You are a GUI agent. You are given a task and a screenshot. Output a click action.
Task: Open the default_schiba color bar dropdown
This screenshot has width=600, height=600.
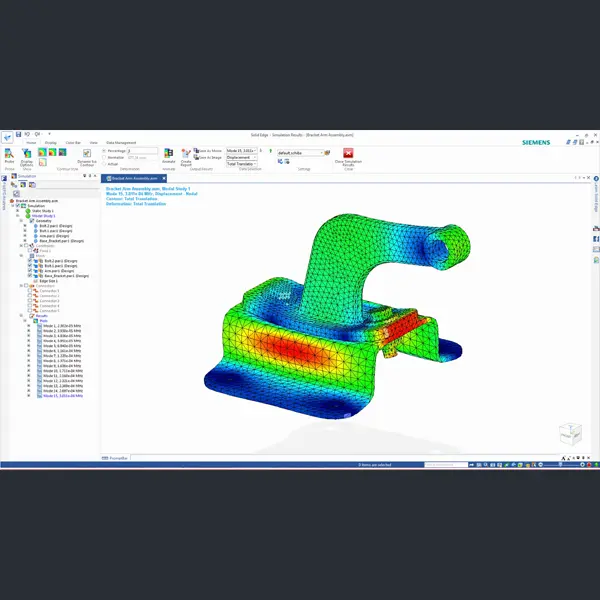click(x=300, y=153)
